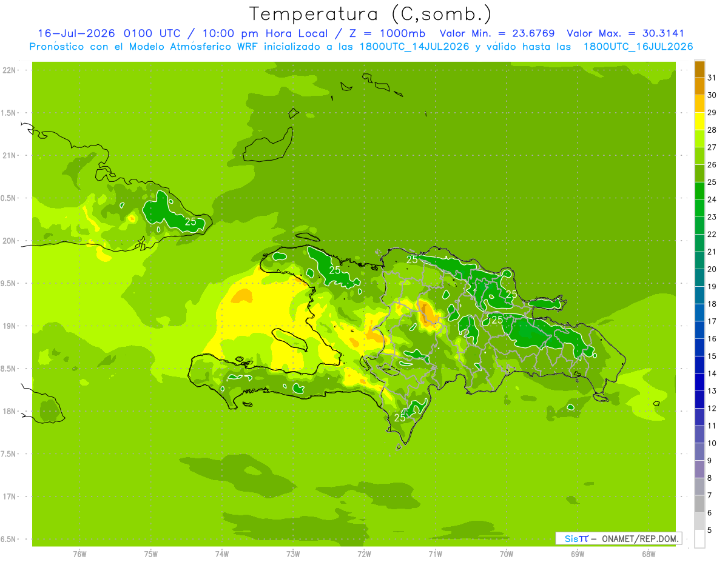Click the 'Temperatura (C,somb.)' map title
The image size is (728, 562).
(x=371, y=13)
